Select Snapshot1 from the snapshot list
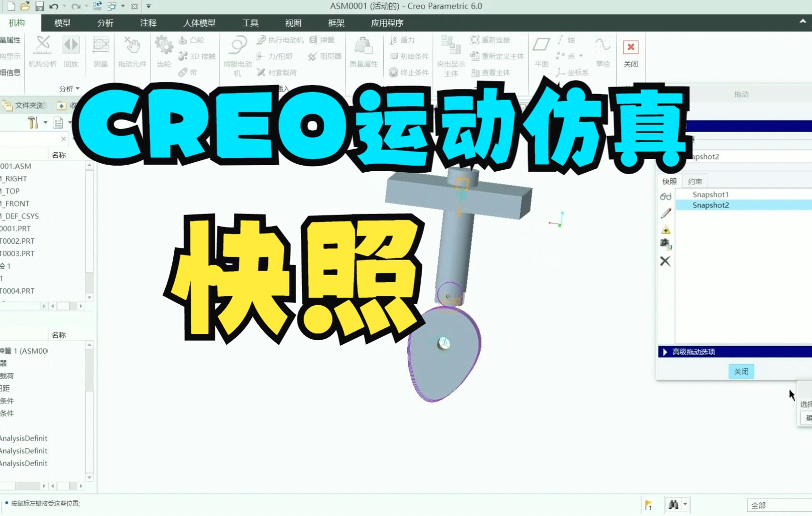 (711, 194)
